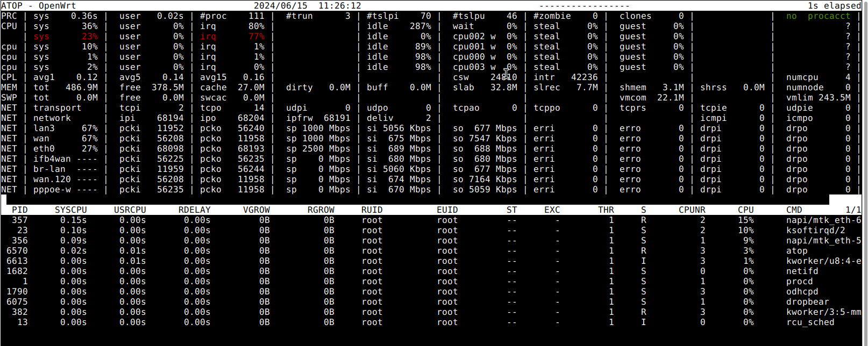
Task: Select the numcpu 4 entry
Action: tap(819, 77)
